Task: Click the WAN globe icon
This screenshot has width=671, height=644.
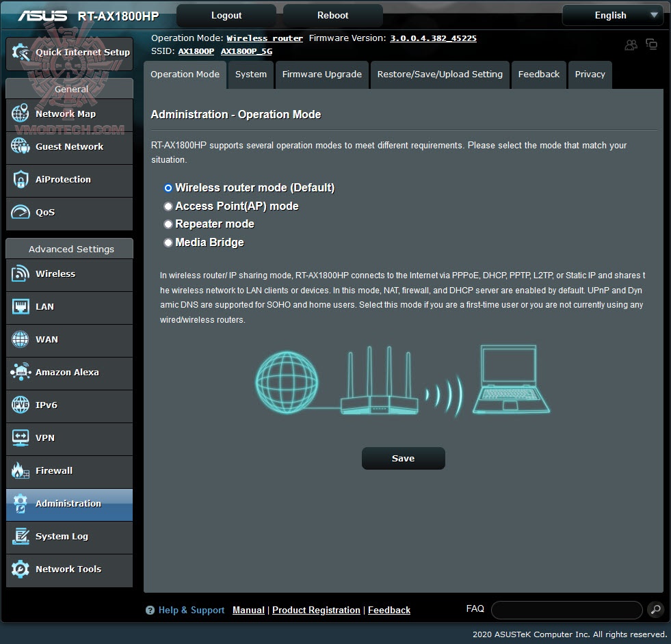Action: tap(20, 339)
